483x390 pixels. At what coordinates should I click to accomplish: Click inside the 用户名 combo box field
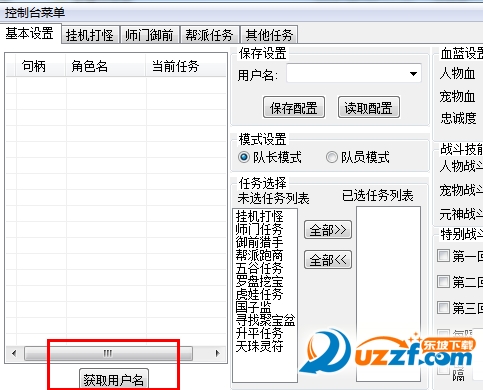tap(354, 74)
